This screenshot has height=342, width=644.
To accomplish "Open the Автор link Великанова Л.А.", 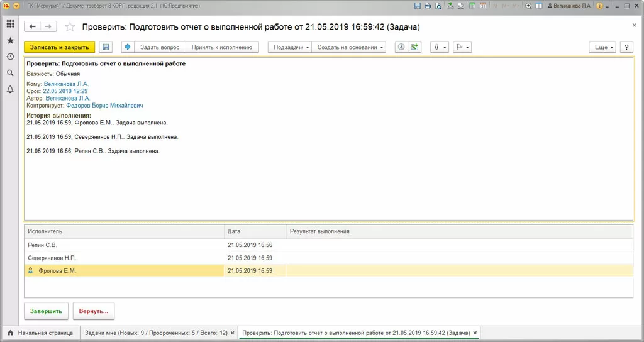I will click(68, 99).
